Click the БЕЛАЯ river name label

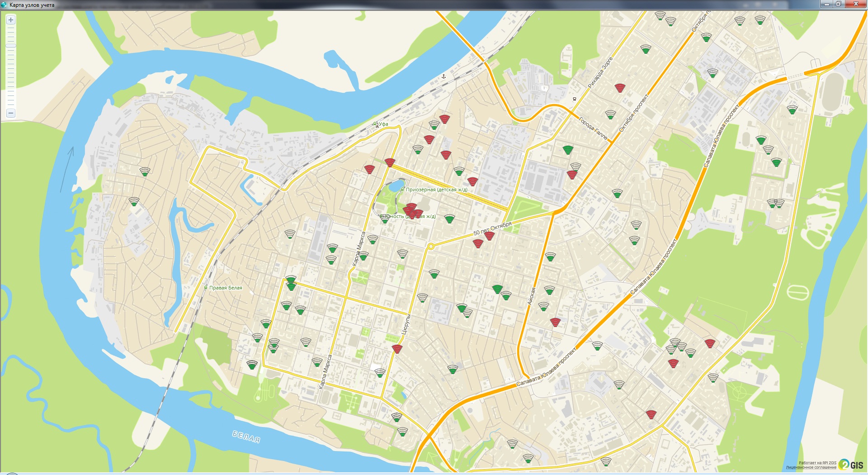pyautogui.click(x=246, y=437)
